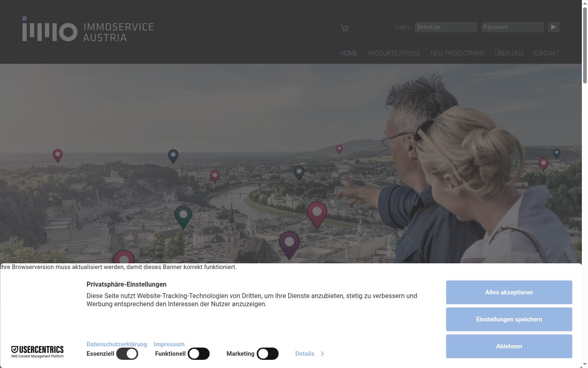Focus the Benutzer username field
The image size is (588, 368).
pos(446,27)
